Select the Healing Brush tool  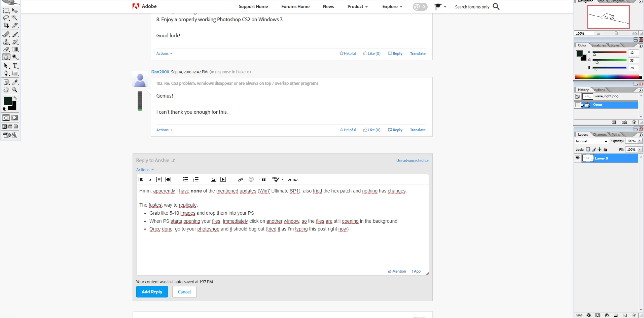(x=6, y=34)
